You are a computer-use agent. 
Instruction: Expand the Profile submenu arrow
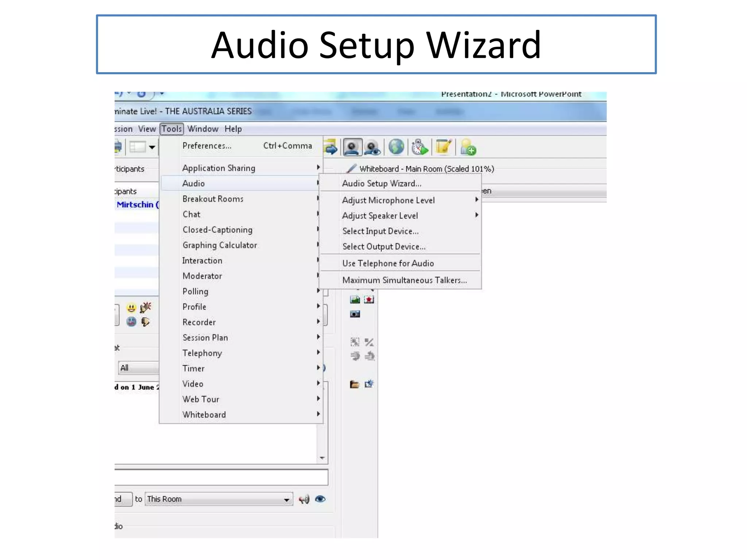tap(318, 306)
